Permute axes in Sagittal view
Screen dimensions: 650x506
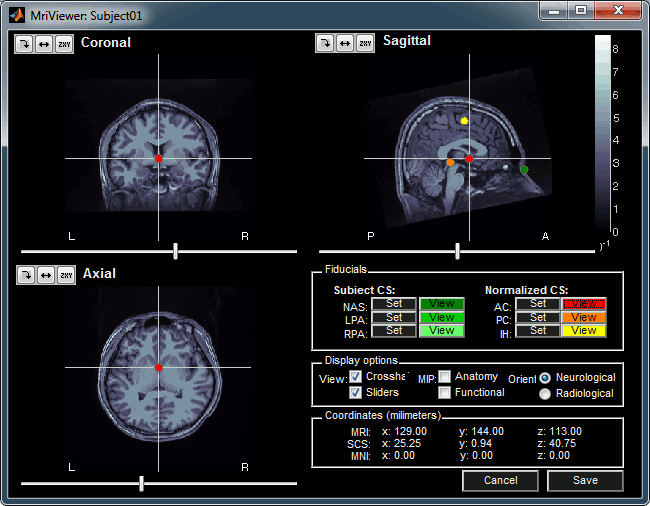coord(366,43)
